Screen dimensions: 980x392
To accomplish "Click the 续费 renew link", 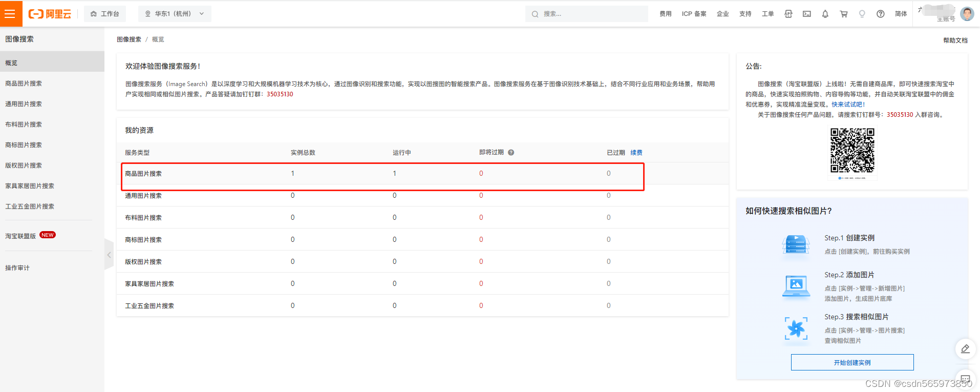I will click(636, 153).
